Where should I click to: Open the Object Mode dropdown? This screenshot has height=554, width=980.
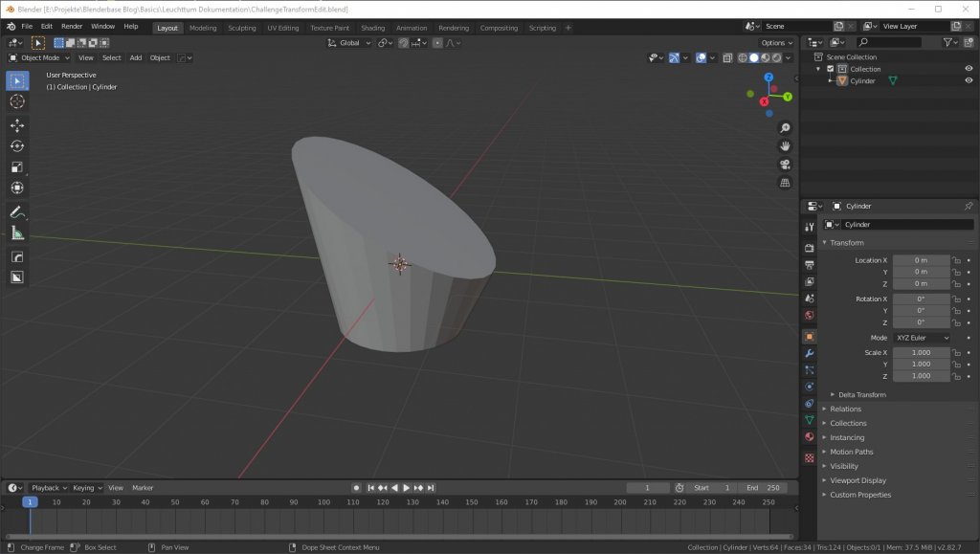pos(38,57)
